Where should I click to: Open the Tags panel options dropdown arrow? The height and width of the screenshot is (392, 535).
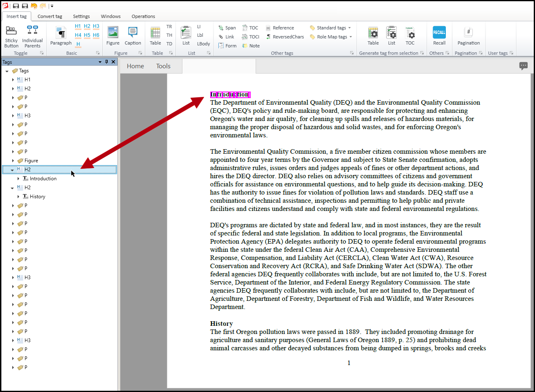(x=100, y=62)
